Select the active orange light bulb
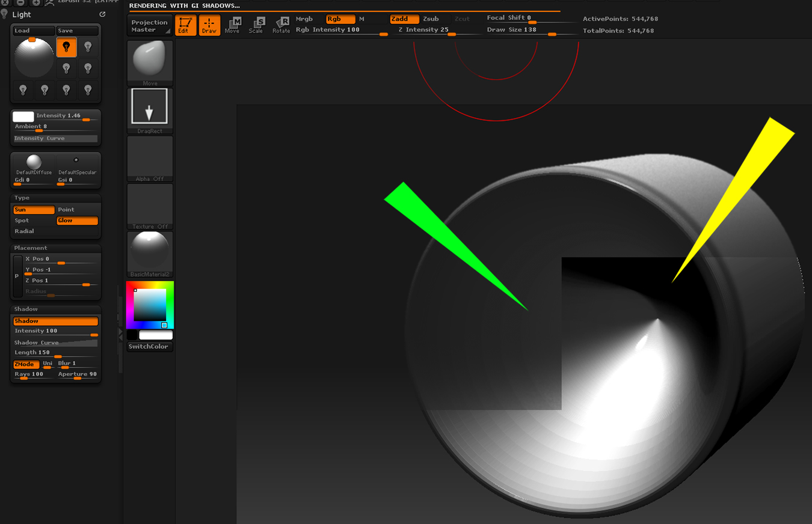The height and width of the screenshot is (524, 812). click(x=66, y=47)
